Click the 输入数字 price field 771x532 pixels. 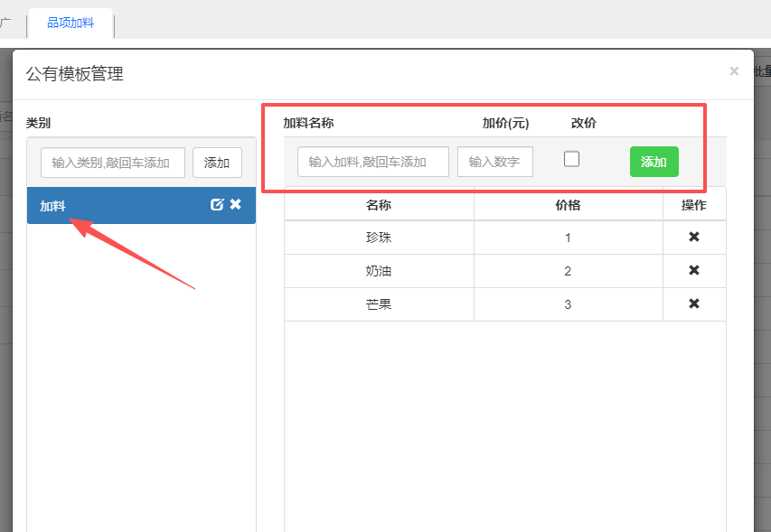point(494,162)
